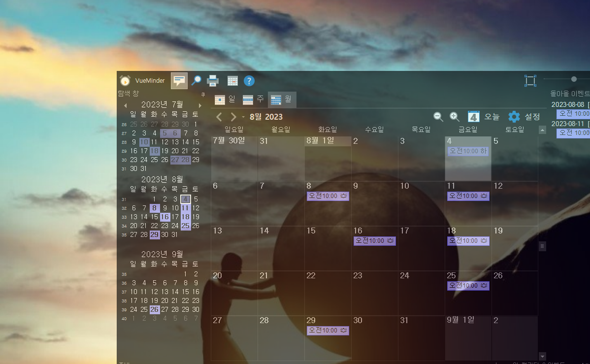Select August 8 in the mini calendar

(x=154, y=208)
